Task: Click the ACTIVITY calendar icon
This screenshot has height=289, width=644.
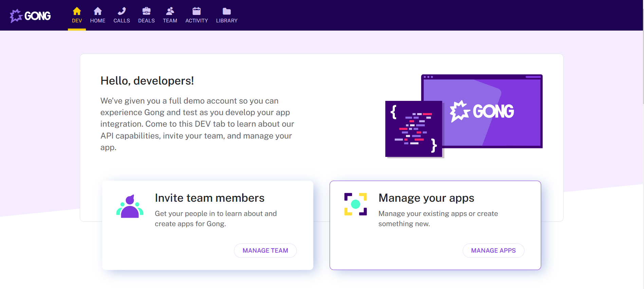Action: [197, 11]
